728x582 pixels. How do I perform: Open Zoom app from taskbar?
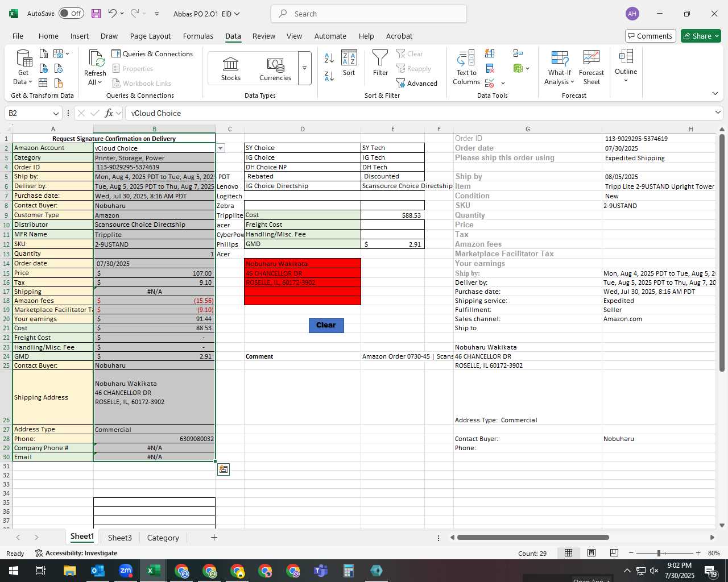pos(125,571)
